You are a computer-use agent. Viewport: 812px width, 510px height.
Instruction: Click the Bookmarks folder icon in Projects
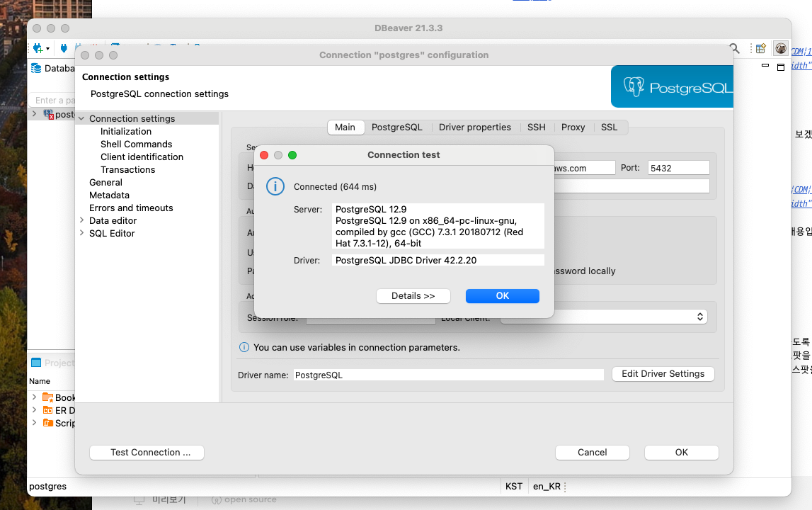[x=47, y=397]
